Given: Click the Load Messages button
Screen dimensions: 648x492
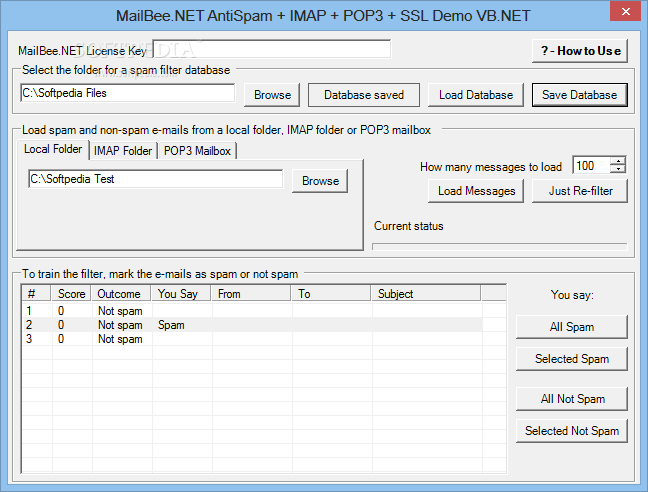Looking at the screenshot, I should (476, 191).
